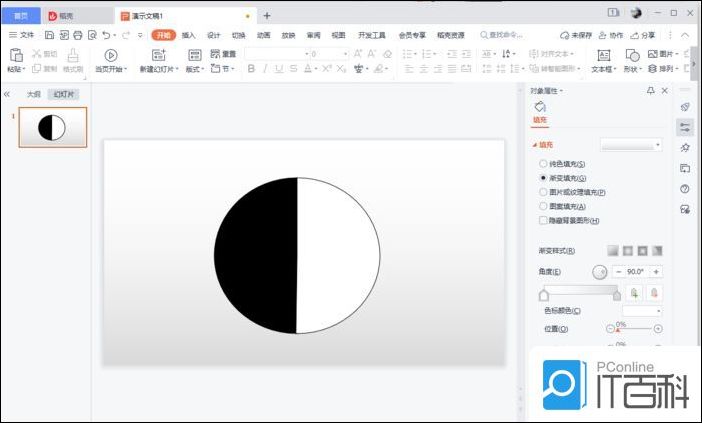Click the Paste (粘贴) clipboard icon
The image size is (702, 423).
(x=15, y=55)
